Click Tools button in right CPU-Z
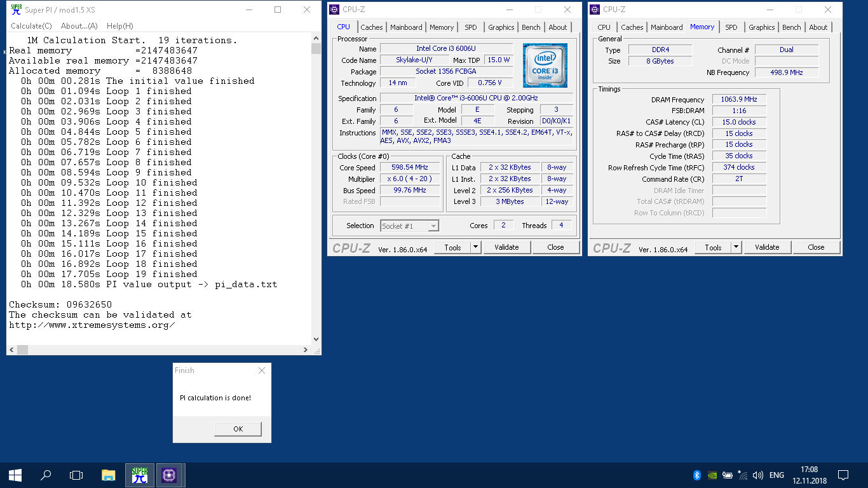 tap(714, 248)
